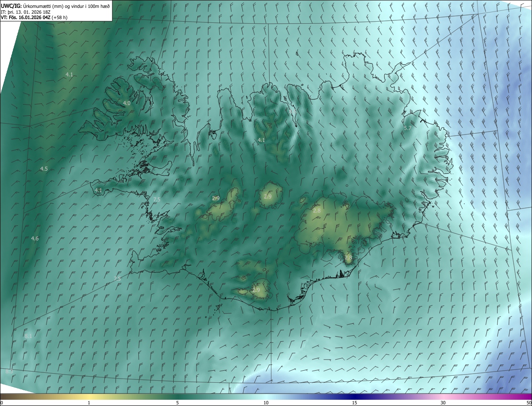Click the "4.6" value label
Viewport: 532px width, 406px height.
click(x=35, y=238)
